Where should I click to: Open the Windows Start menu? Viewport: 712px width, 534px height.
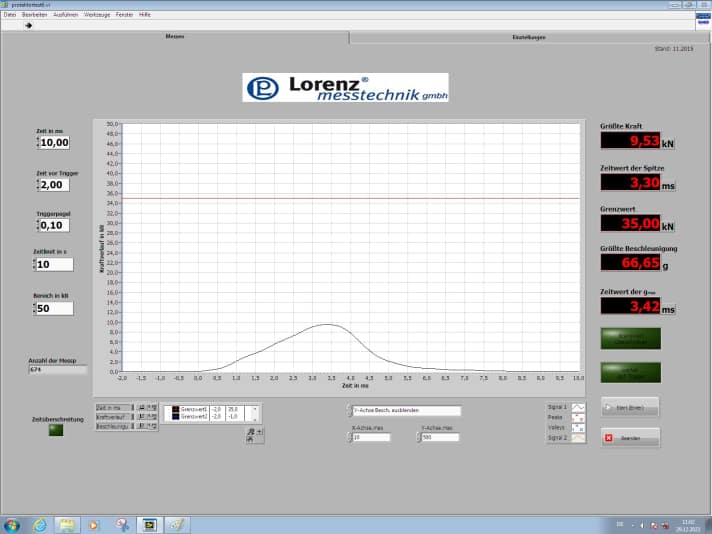pyautogui.click(x=12, y=524)
